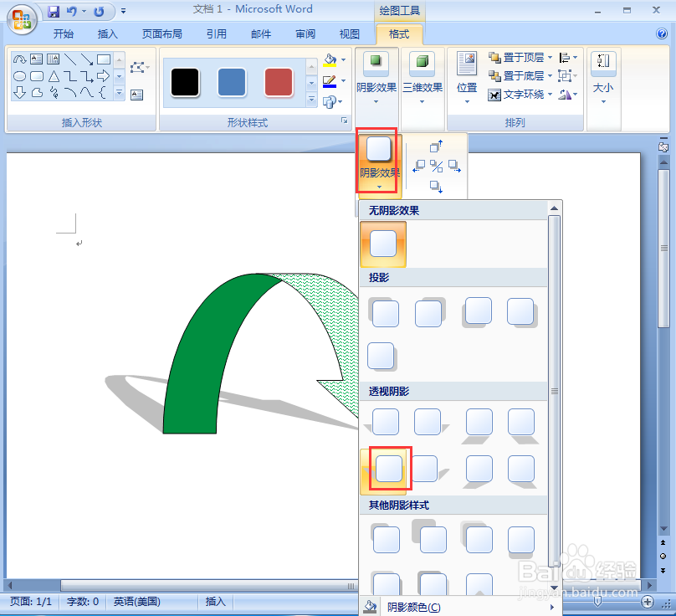Pick the right arrow shape in gallery

104,76
